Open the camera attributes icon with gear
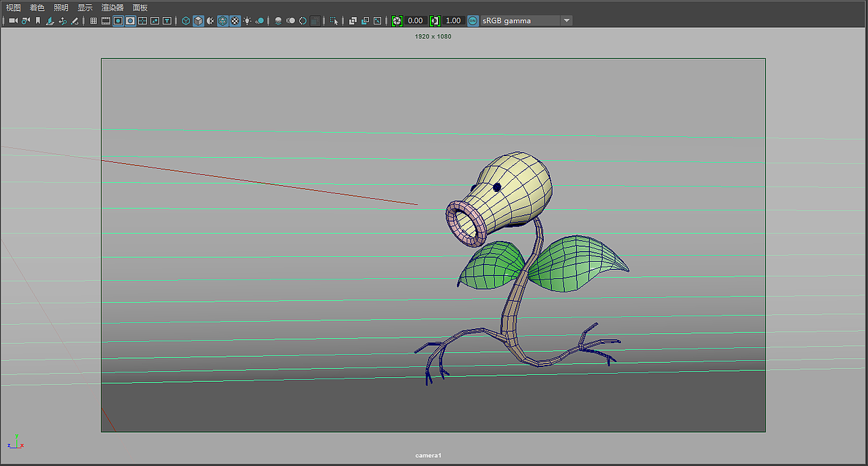The width and height of the screenshot is (868, 466). (x=26, y=20)
